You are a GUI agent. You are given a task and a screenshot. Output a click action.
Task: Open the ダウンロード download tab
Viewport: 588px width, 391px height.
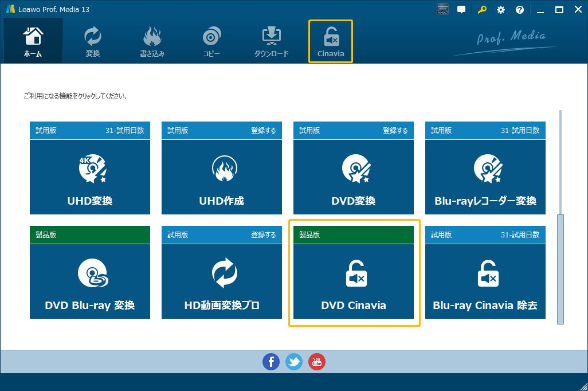[x=271, y=41]
